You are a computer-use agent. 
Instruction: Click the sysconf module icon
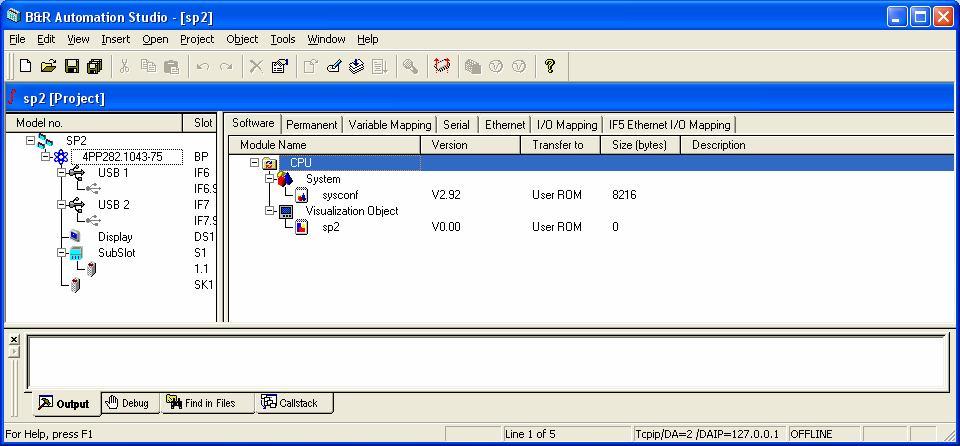pos(302,195)
